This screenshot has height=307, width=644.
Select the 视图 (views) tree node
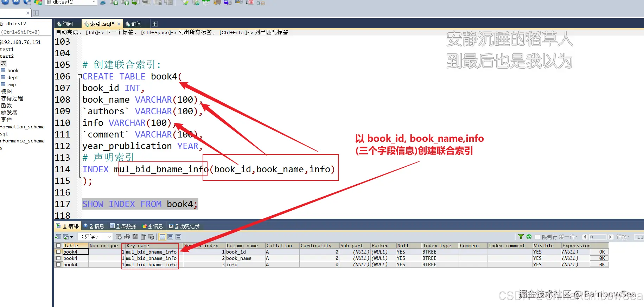click(6, 91)
